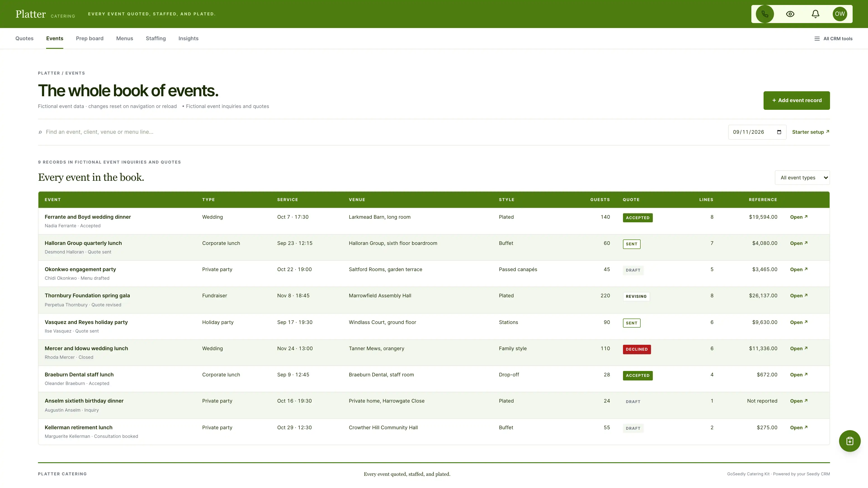
Task: Click the search magnifier icon
Action: [x=40, y=132]
